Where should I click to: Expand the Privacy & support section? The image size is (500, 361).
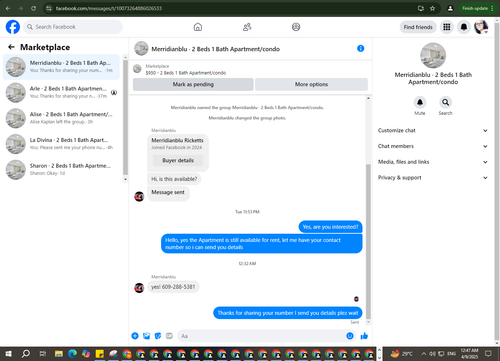[433, 177]
